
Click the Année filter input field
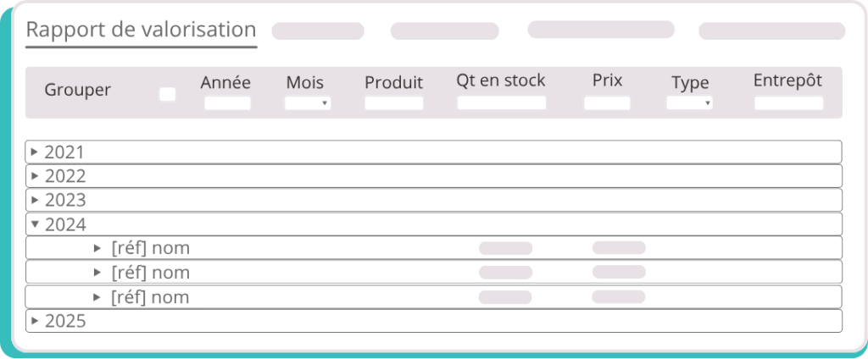[227, 103]
